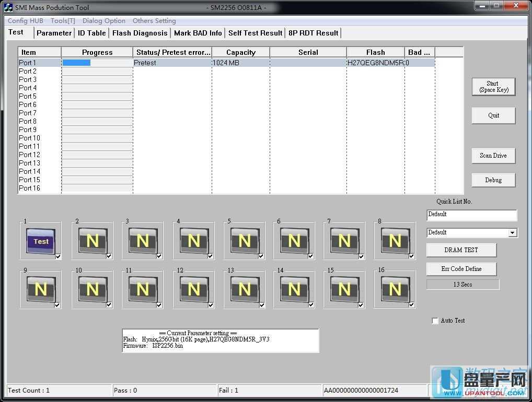Uncheck the port 1 enable checkbox
The height and width of the screenshot is (402, 532).
tap(57, 256)
